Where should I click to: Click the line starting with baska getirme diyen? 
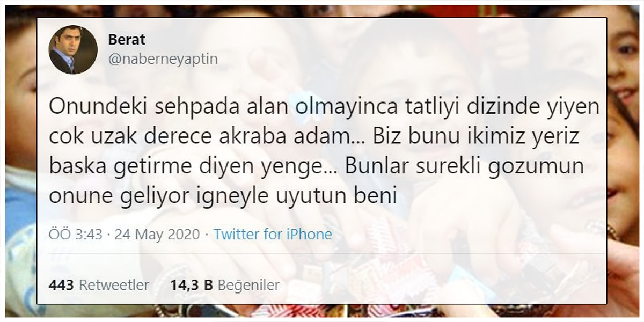tap(316, 167)
